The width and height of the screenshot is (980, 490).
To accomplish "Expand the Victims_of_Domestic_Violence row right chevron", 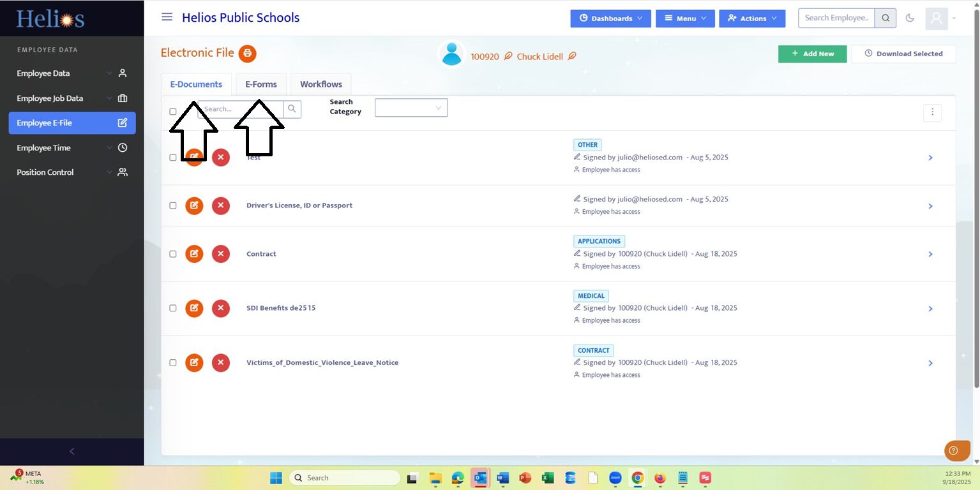I will 930,363.
